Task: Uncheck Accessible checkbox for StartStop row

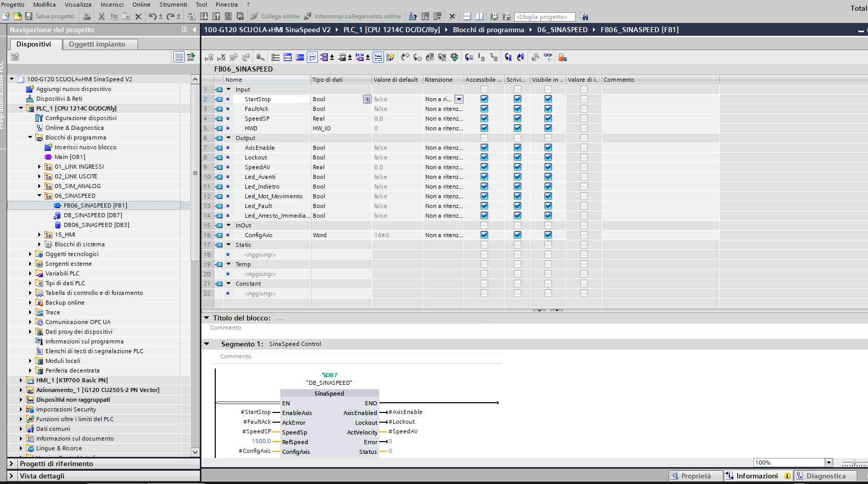Action: 484,99
